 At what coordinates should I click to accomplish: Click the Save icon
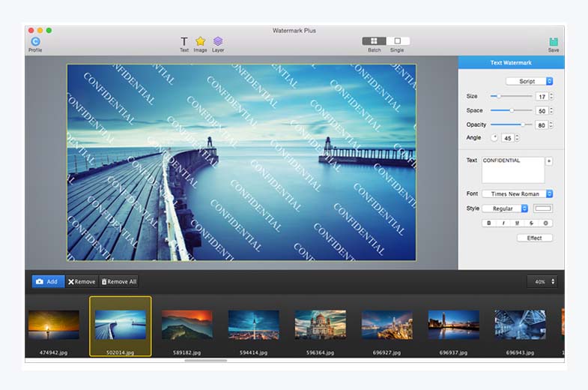pyautogui.click(x=553, y=42)
